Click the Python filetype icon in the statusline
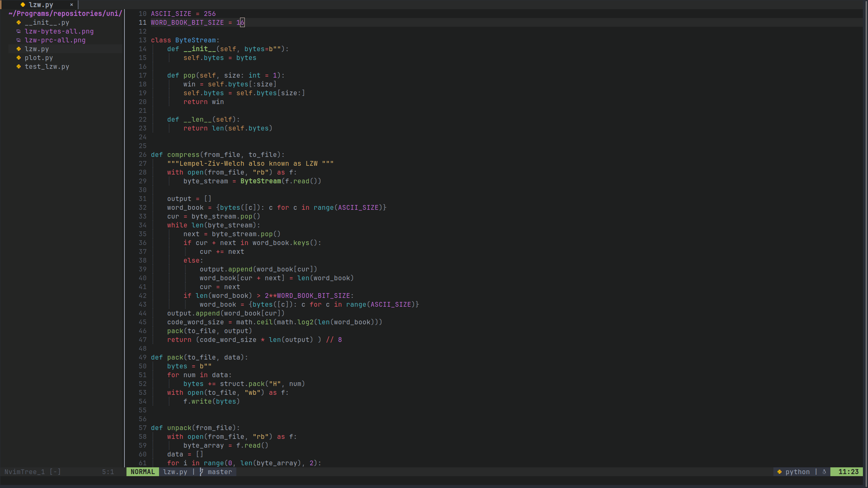Image resolution: width=868 pixels, height=488 pixels. 780,472
